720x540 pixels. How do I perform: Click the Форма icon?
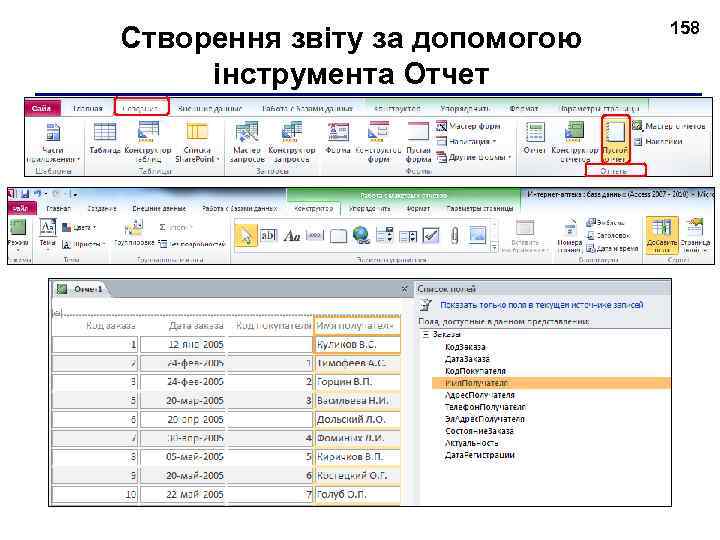pyautogui.click(x=338, y=137)
